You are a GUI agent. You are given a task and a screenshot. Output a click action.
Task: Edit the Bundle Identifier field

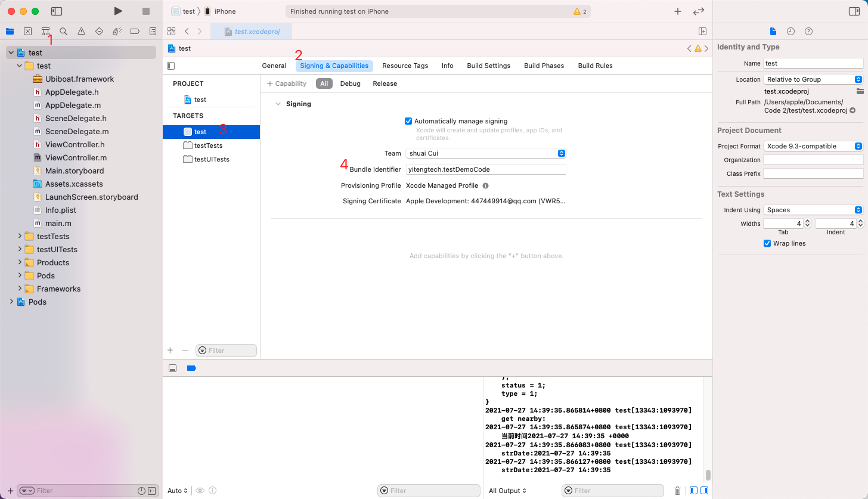coord(486,169)
